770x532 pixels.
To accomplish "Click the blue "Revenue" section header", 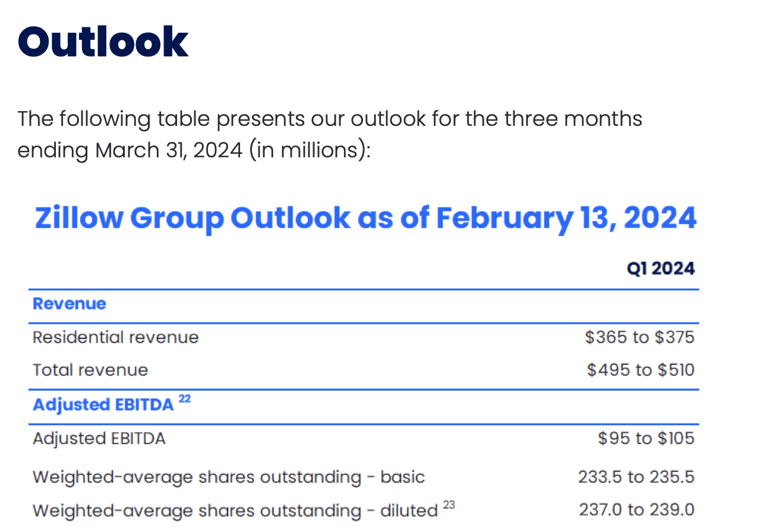I will point(70,303).
